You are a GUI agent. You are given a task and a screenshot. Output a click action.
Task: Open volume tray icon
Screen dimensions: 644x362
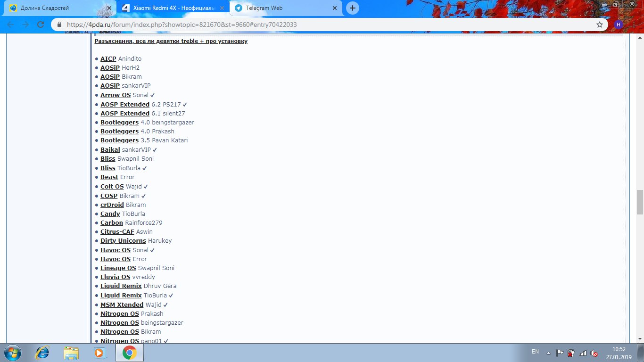pos(594,353)
